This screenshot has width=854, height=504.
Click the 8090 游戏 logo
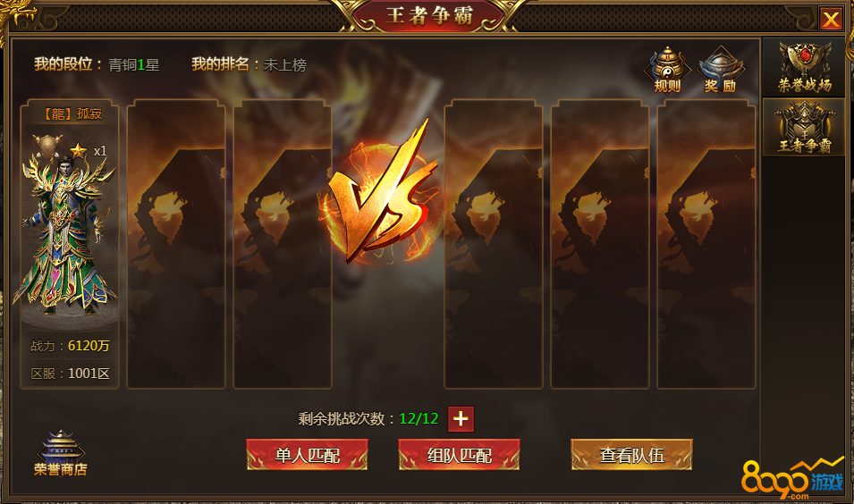pyautogui.click(x=792, y=479)
